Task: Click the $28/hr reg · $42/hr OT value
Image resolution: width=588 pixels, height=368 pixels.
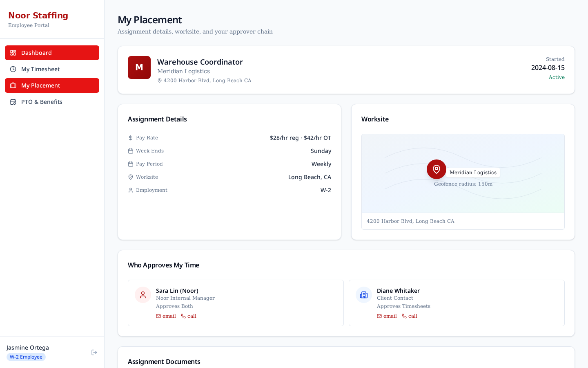Action: (x=301, y=138)
